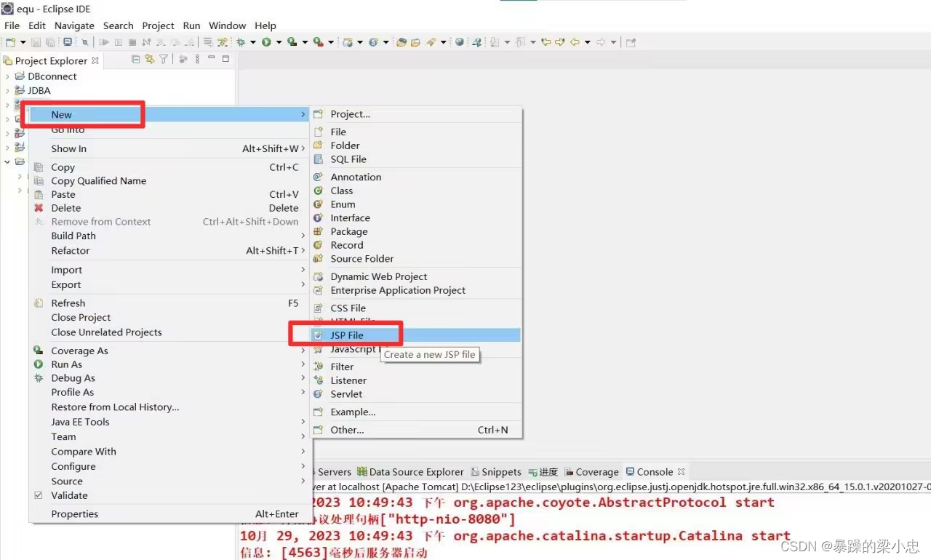
Task: Select Close Unrelated Projects entry
Action: (169, 332)
